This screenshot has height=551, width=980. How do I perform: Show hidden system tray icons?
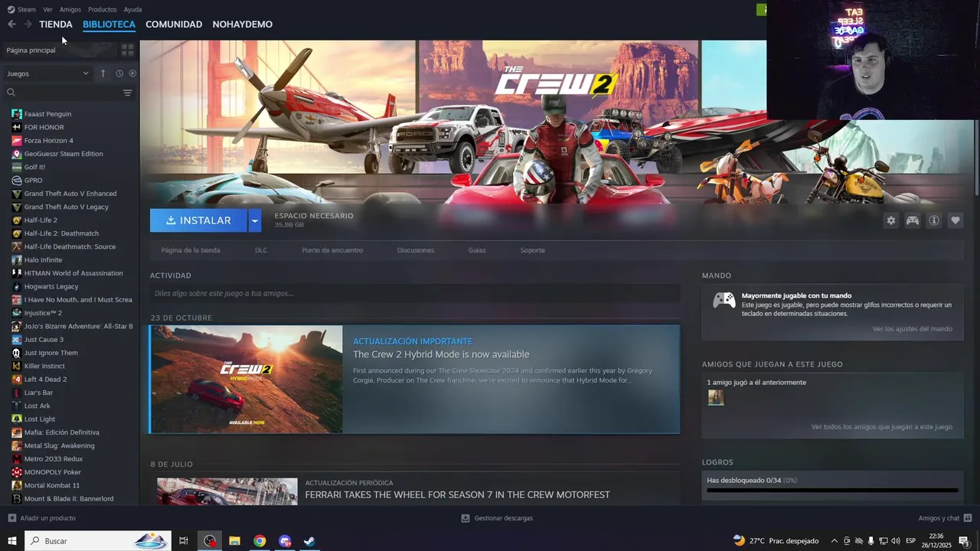tap(835, 541)
